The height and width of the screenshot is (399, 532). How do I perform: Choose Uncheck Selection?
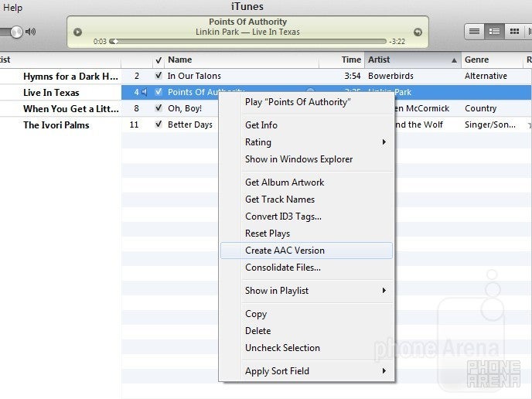coord(306,348)
